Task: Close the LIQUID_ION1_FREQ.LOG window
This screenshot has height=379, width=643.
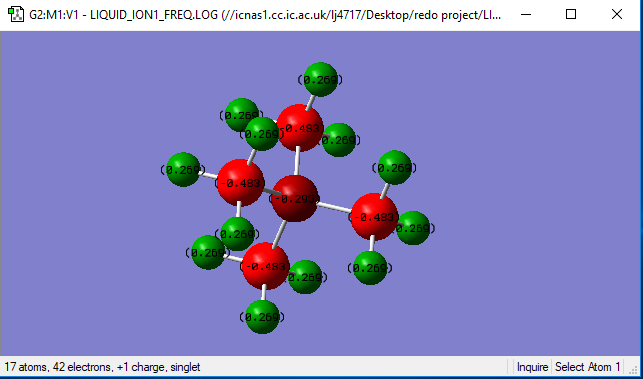Action: [617, 15]
